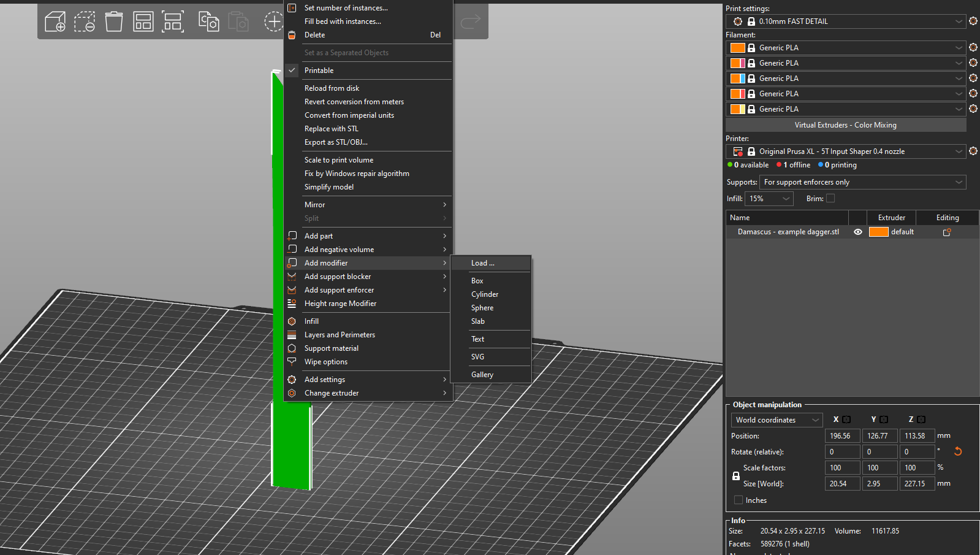
Task: Choose SVG modifier from the submenu
Action: pyautogui.click(x=491, y=357)
